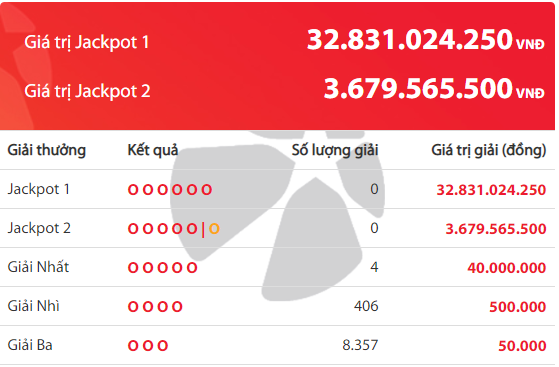Click the five red circles for Giải Nhất
559x367 pixels.
pyautogui.click(x=163, y=268)
